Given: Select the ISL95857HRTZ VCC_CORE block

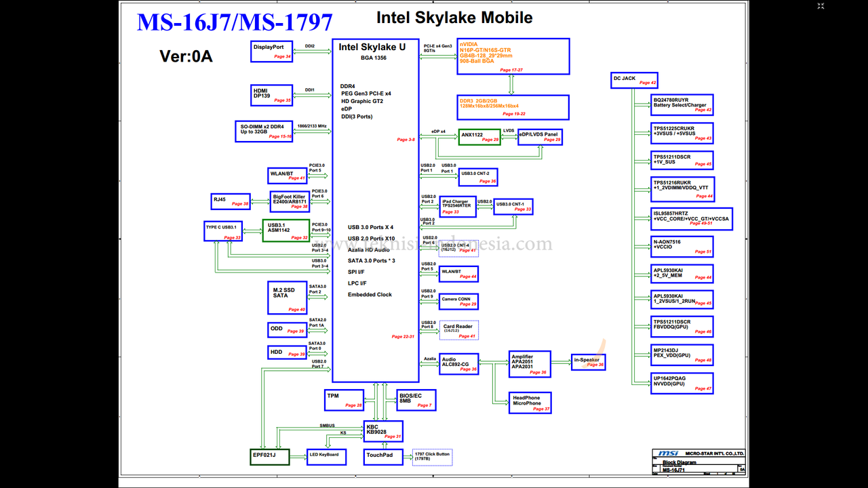Looking at the screenshot, I should (x=692, y=219).
